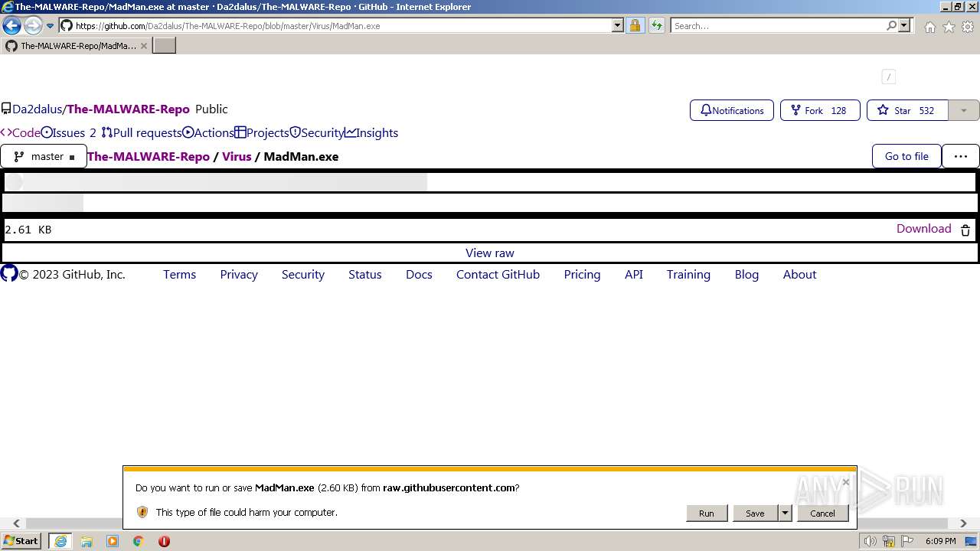Open the Actions tab
This screenshot has width=980, height=551.
(x=208, y=132)
